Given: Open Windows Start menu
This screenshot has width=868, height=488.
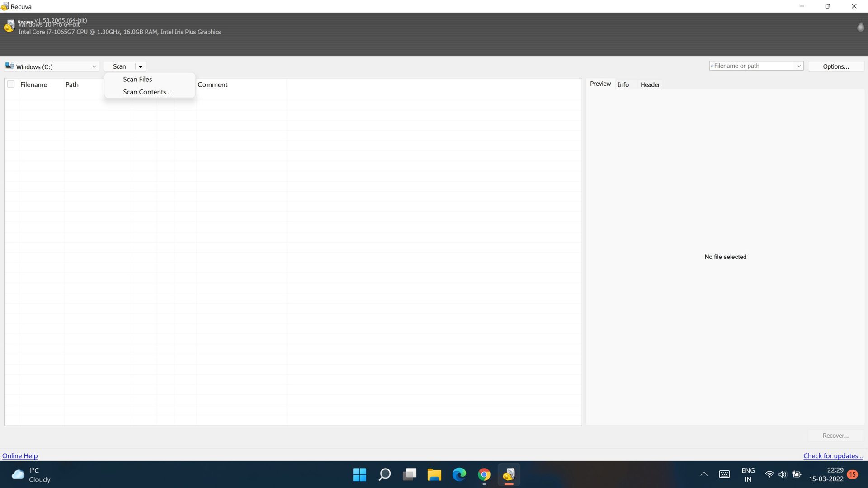Looking at the screenshot, I should (359, 474).
